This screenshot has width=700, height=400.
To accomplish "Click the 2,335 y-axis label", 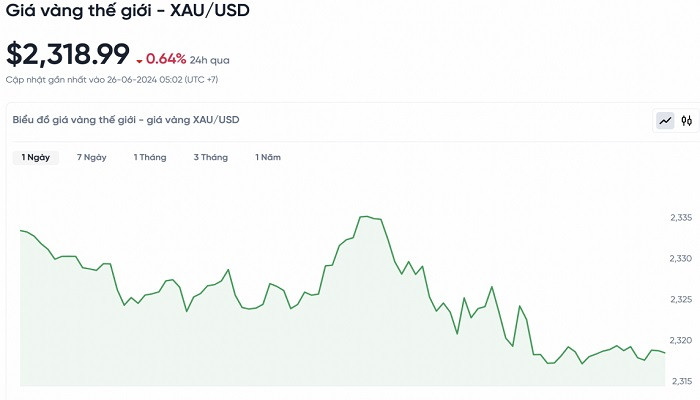I will [x=681, y=218].
